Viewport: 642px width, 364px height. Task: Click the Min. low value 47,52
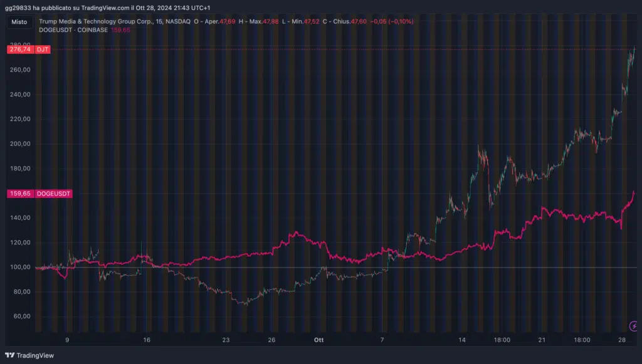[x=311, y=21]
